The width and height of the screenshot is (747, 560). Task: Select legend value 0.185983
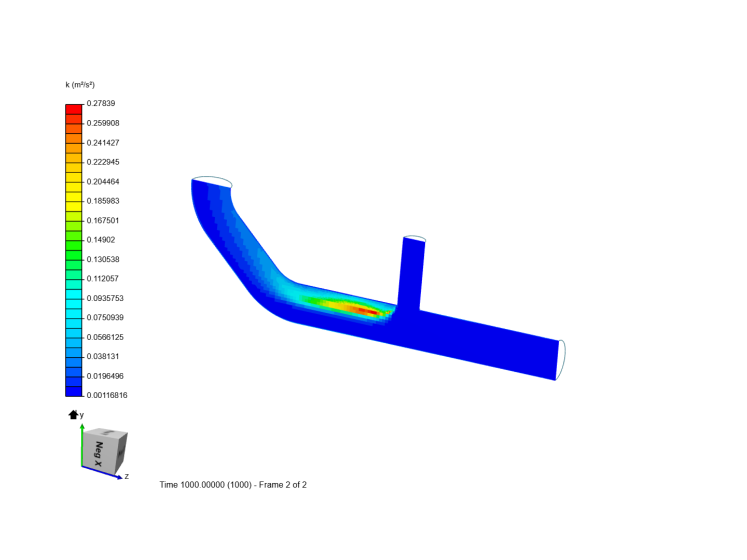click(103, 201)
